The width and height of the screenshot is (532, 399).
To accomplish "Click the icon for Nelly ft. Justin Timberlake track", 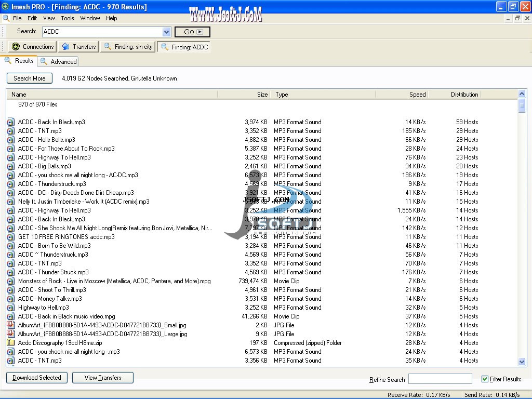I will [11, 202].
